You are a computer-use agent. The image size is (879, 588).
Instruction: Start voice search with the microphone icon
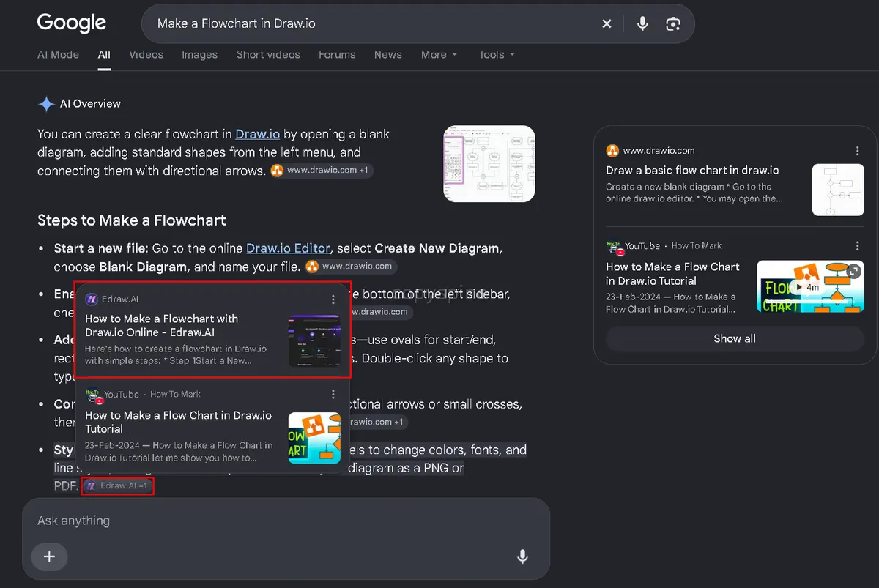click(642, 23)
